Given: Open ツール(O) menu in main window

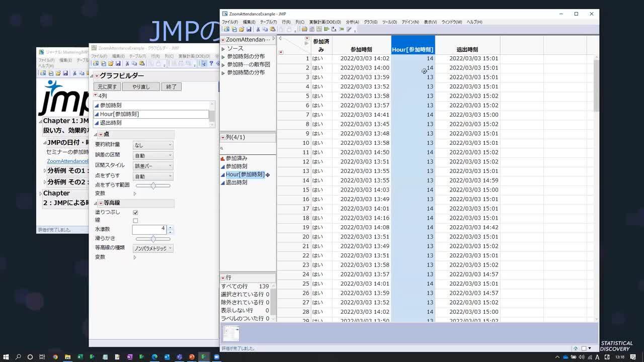Looking at the screenshot, I should [389, 22].
